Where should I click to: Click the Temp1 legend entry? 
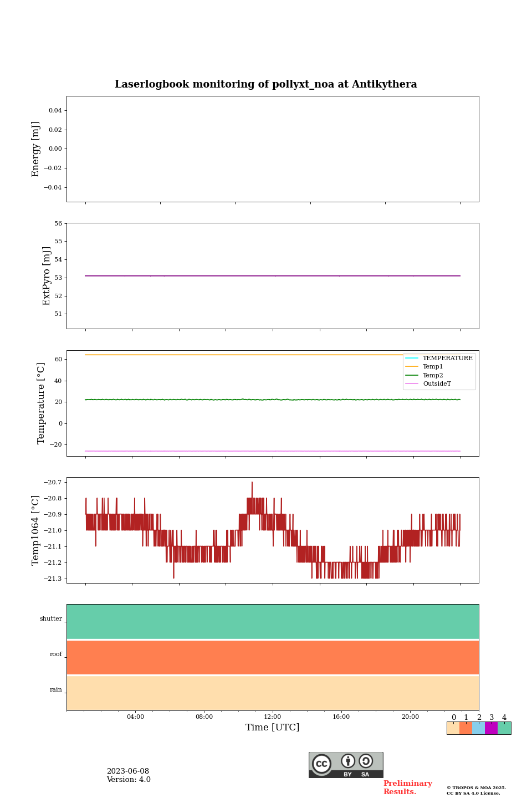point(424,367)
